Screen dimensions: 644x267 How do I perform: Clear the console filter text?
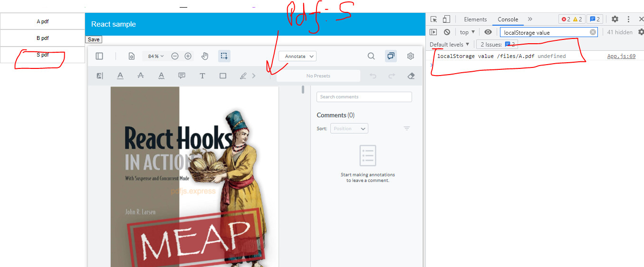pyautogui.click(x=593, y=32)
